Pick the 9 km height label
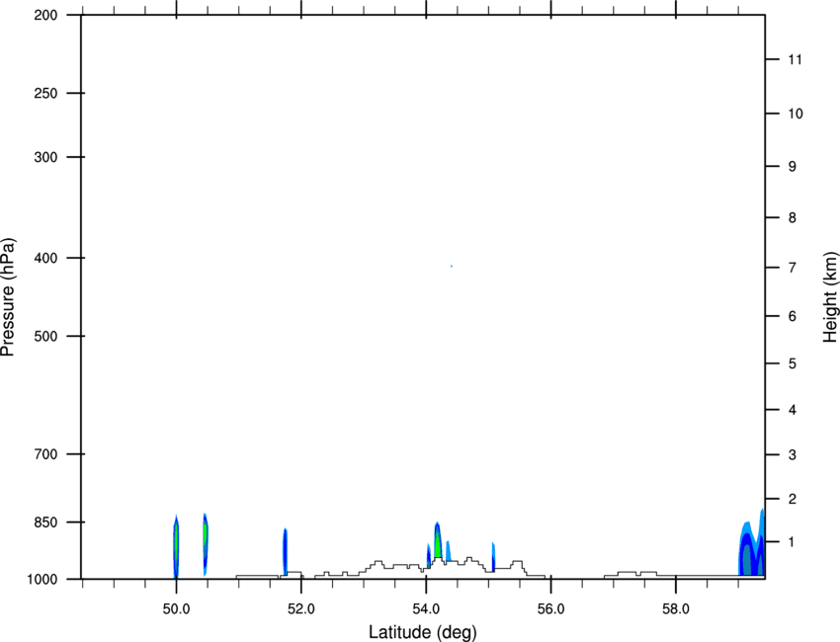Image resolution: width=840 pixels, height=642 pixels. pos(793,167)
